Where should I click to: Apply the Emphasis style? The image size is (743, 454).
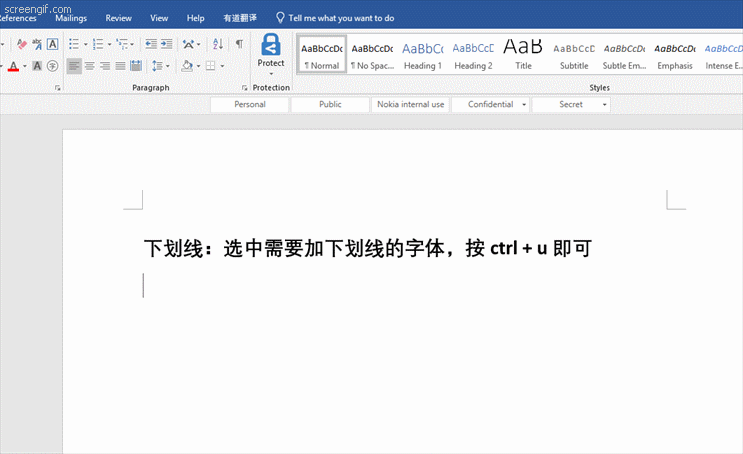pyautogui.click(x=675, y=54)
